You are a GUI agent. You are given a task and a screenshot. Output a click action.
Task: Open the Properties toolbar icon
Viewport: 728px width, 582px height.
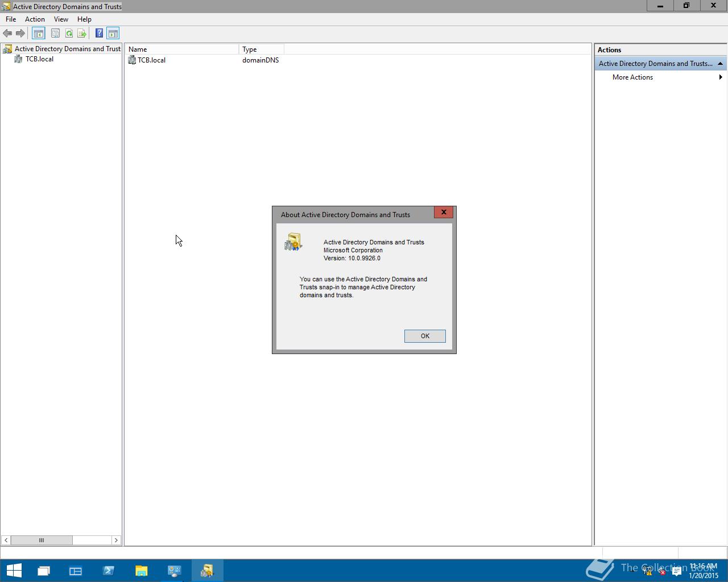55,34
